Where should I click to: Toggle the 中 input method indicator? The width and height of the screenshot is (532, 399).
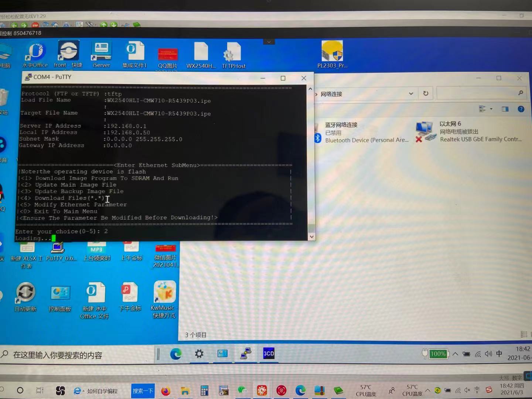click(x=499, y=354)
